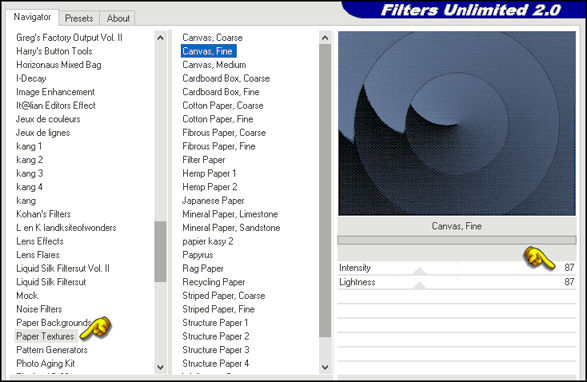Viewport: 587px width, 382px height.
Task: Click the down arrow of texture list scrollbar
Action: 325,367
